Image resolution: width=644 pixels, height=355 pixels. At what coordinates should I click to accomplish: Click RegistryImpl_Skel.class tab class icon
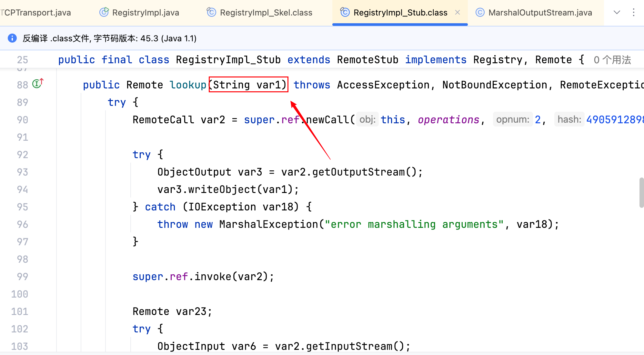[211, 12]
